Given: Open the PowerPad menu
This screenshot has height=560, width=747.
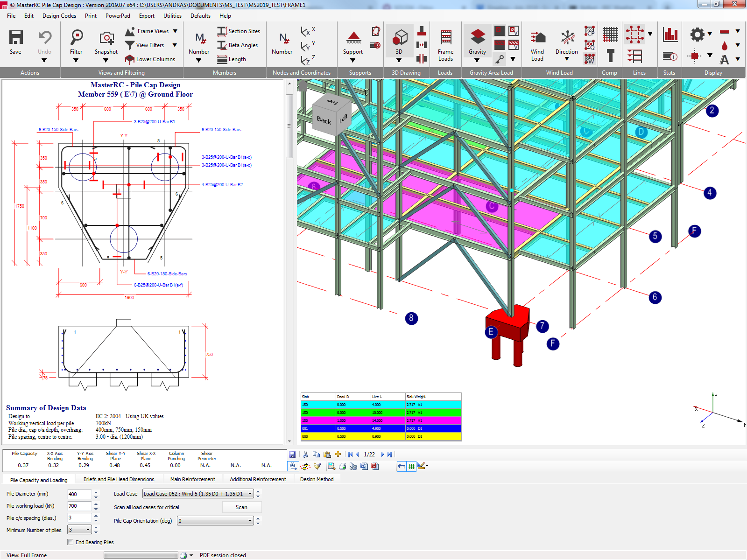Looking at the screenshot, I should [118, 16].
